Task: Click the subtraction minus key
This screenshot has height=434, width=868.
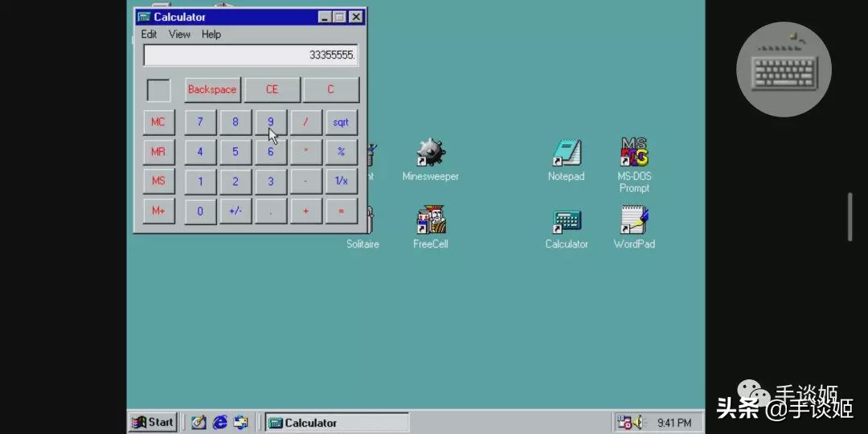Action: click(306, 182)
